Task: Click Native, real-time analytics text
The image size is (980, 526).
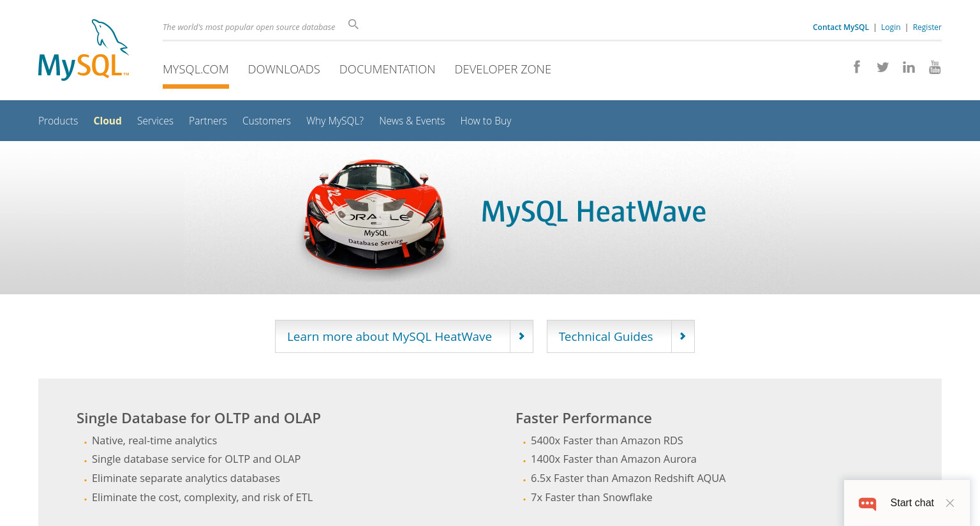Action: 154,440
